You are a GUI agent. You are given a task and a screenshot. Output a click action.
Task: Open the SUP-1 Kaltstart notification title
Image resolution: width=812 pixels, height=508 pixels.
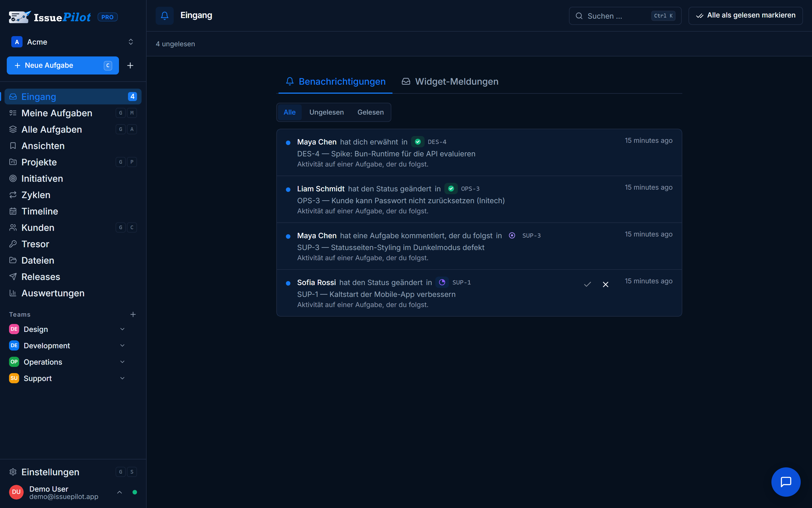pyautogui.click(x=376, y=294)
